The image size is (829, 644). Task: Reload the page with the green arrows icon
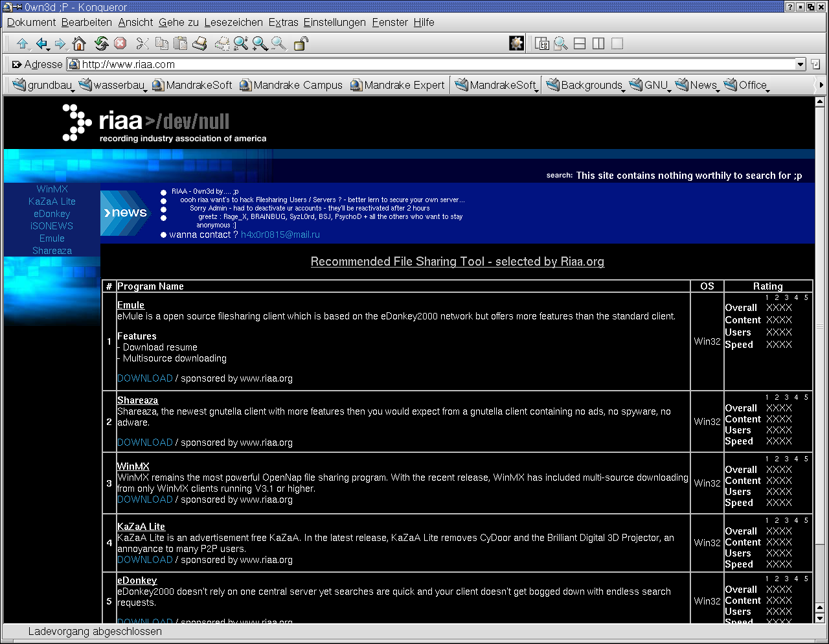101,43
